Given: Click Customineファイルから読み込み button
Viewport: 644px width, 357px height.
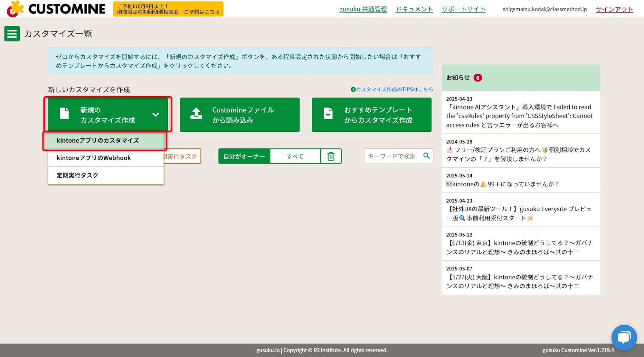Looking at the screenshot, I should pyautogui.click(x=240, y=115).
